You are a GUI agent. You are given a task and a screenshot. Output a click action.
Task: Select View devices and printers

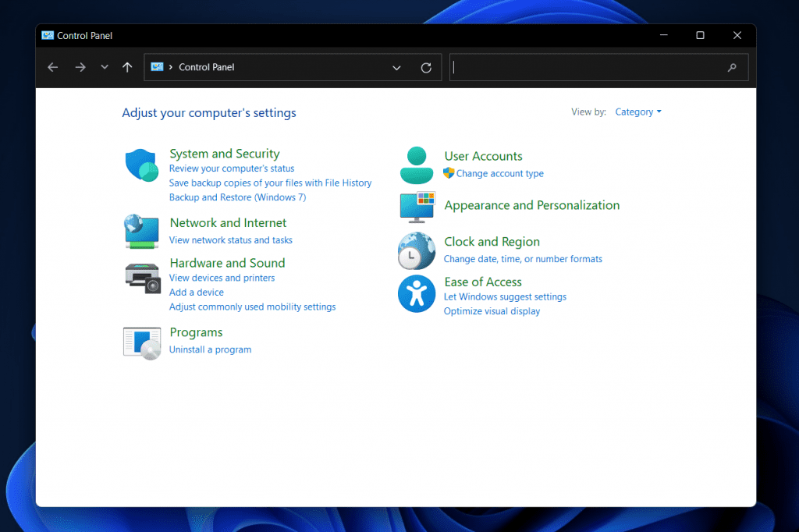click(222, 278)
